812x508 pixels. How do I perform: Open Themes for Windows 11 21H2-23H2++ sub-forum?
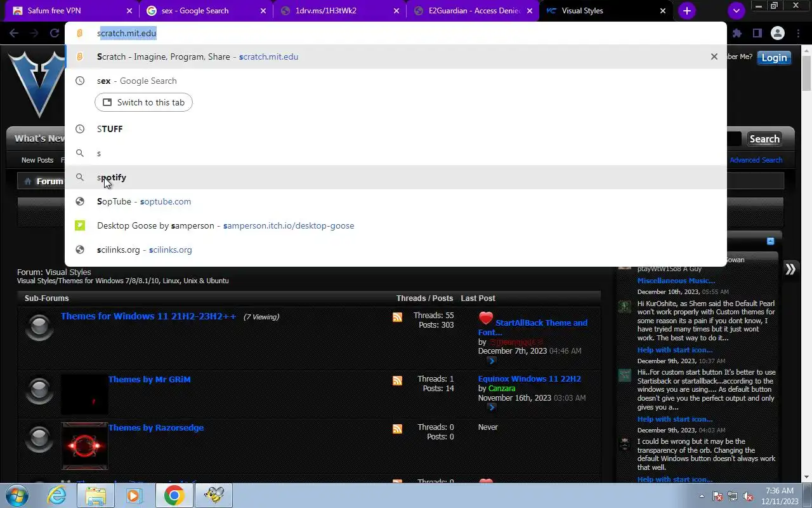pyautogui.click(x=148, y=316)
